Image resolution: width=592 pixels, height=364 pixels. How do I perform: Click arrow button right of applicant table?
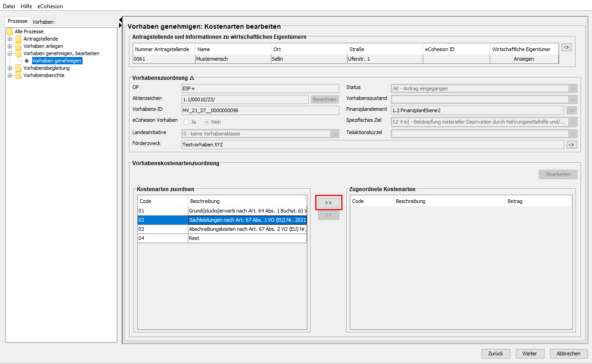coord(566,47)
